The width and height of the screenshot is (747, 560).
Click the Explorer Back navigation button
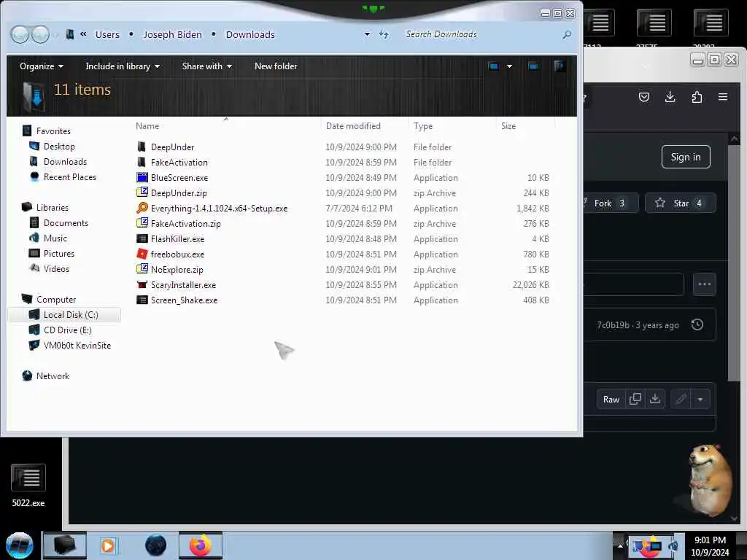[x=20, y=34]
